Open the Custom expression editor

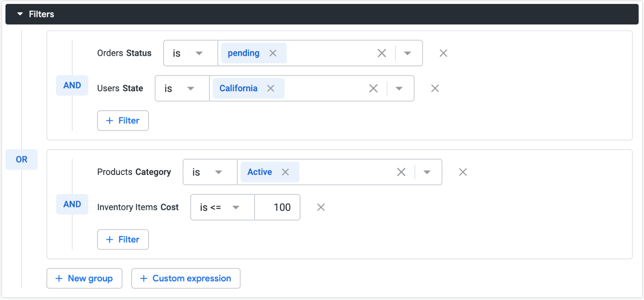(x=186, y=278)
